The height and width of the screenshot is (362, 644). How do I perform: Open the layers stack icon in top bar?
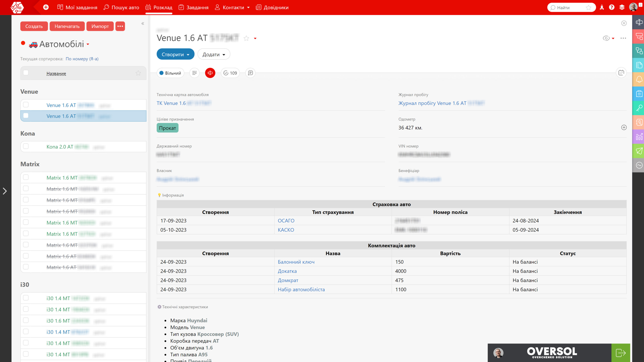(x=622, y=7)
